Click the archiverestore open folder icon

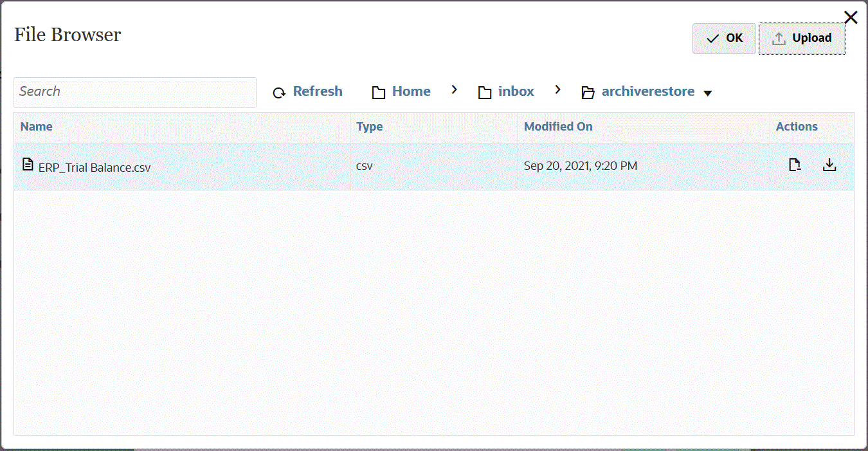(x=588, y=93)
